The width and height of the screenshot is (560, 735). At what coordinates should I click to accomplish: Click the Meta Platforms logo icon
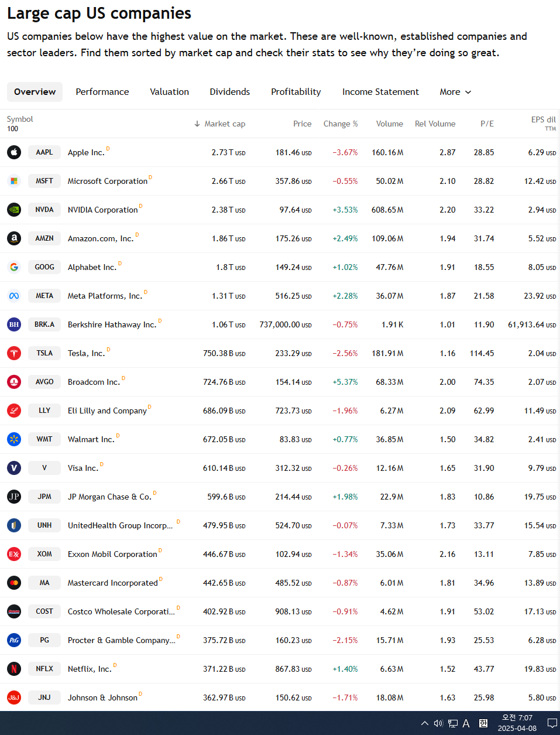click(x=14, y=296)
